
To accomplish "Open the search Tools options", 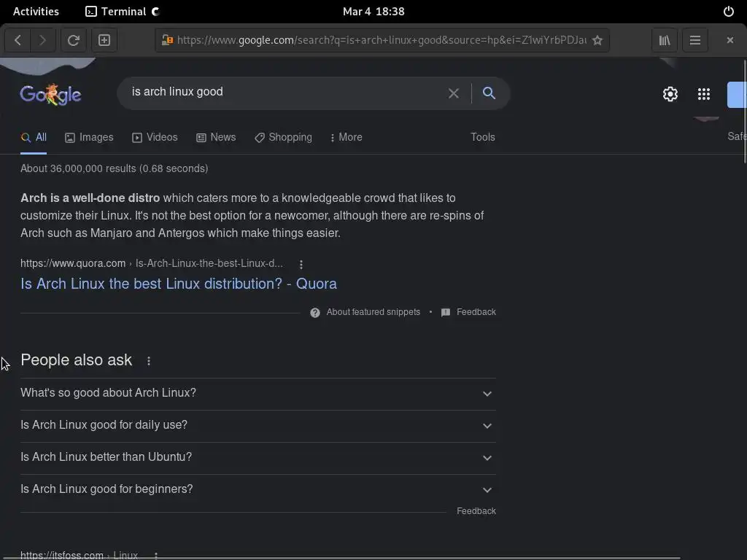I will [x=483, y=137].
